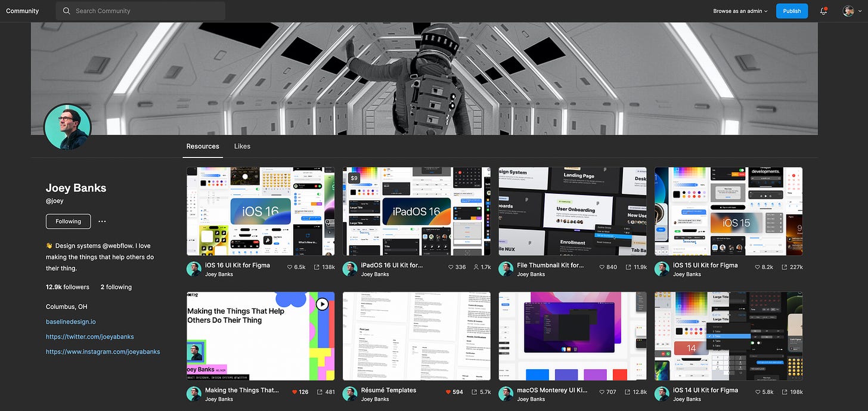Screen dimensions: 868x411
Task: Click the Publish button
Action: point(792,11)
